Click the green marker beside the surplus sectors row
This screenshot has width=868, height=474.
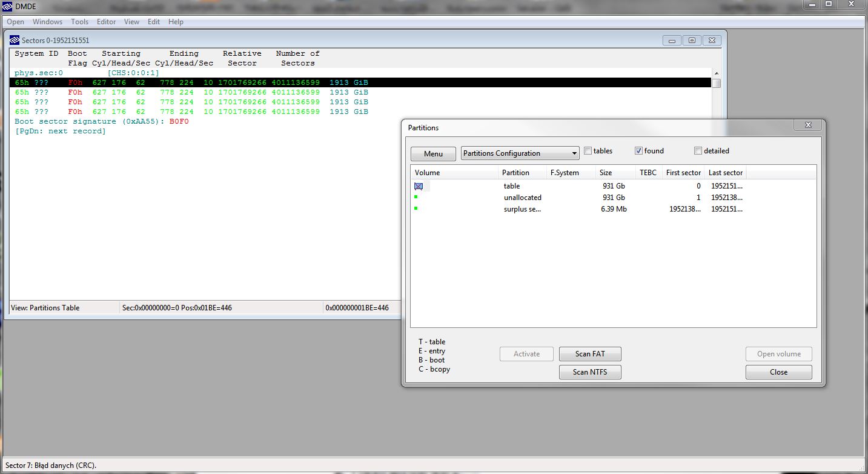coord(416,208)
